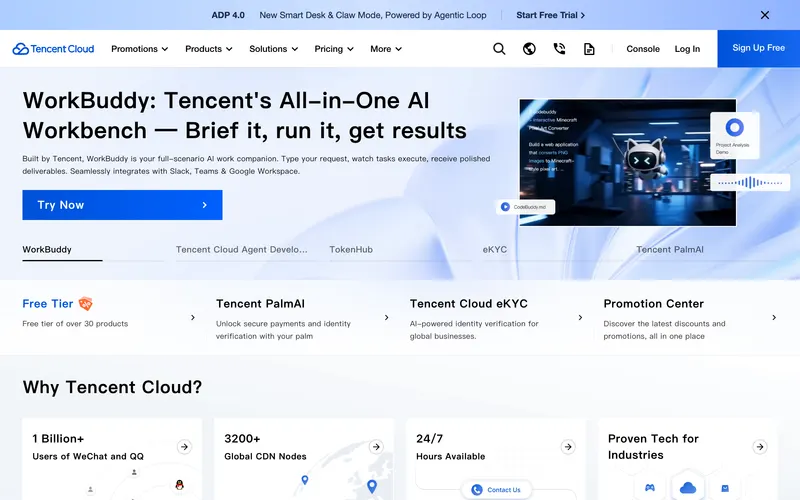
Task: Select the TokenHub carousel tab
Action: coord(351,249)
